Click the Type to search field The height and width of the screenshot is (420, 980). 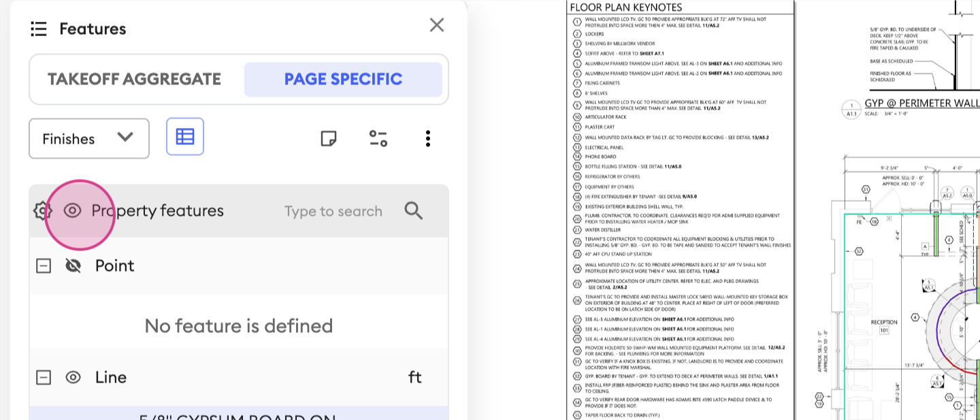(x=333, y=211)
